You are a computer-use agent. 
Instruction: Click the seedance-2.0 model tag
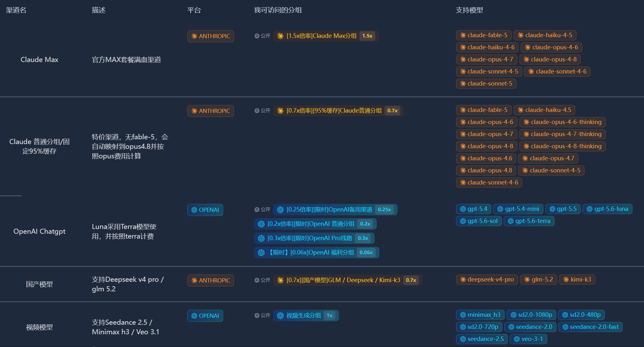click(530, 327)
